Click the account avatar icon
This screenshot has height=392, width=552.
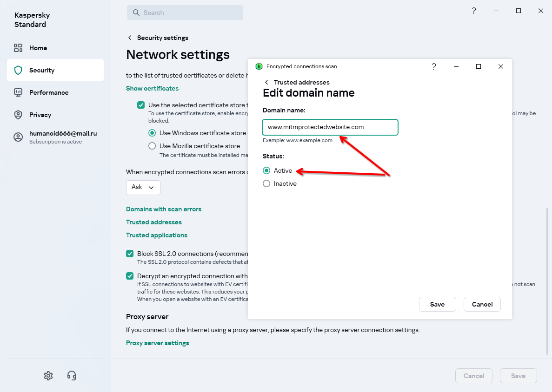click(18, 137)
